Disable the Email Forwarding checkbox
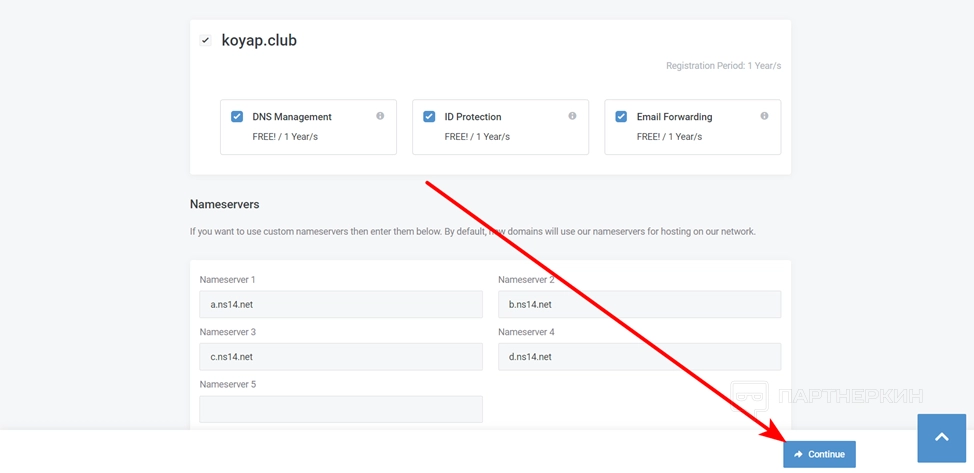974x473 pixels. click(621, 116)
